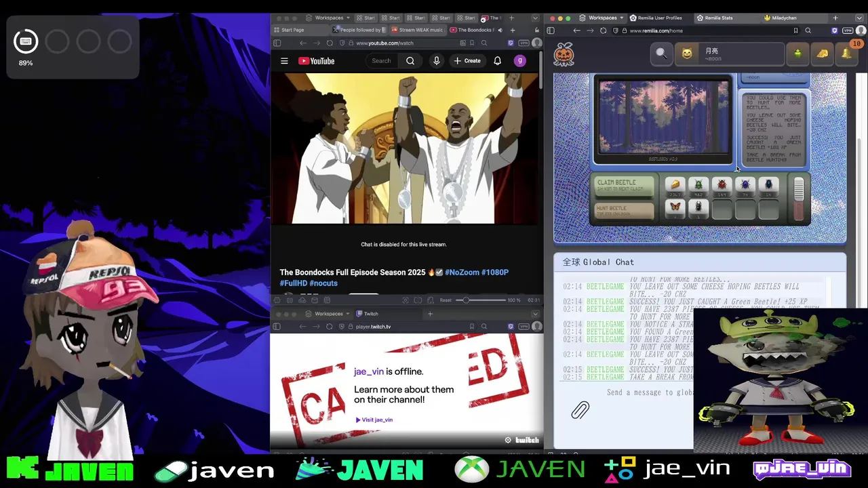Open a new tab in Twitch window

[x=430, y=314]
